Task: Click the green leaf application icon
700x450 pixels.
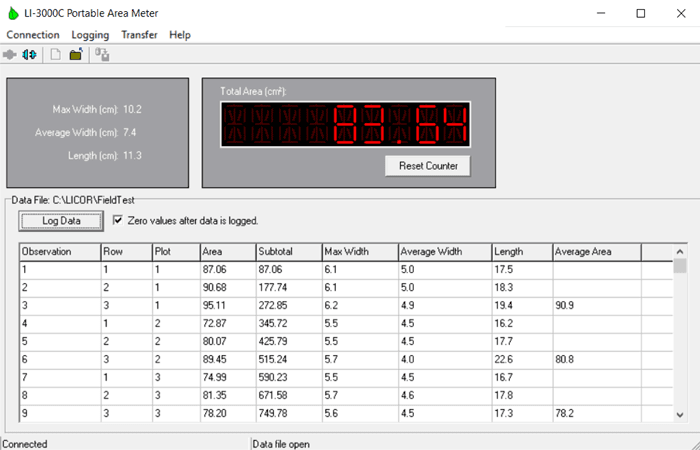Action: 12,13
